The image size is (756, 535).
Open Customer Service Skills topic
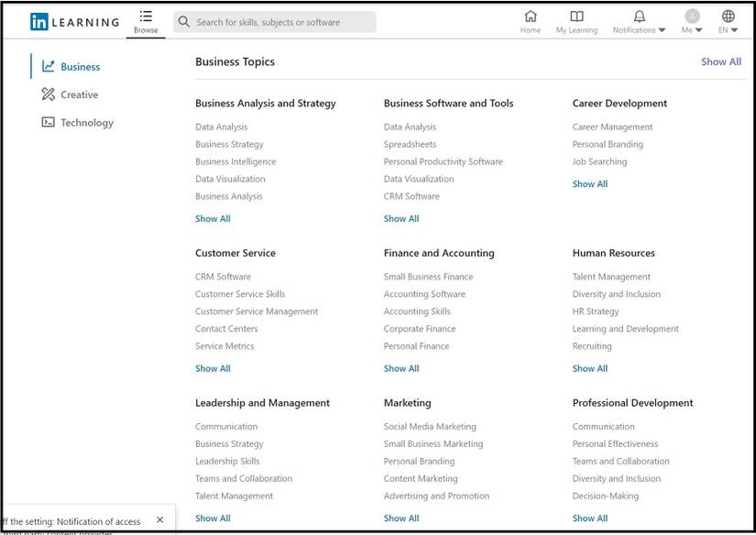(x=240, y=294)
